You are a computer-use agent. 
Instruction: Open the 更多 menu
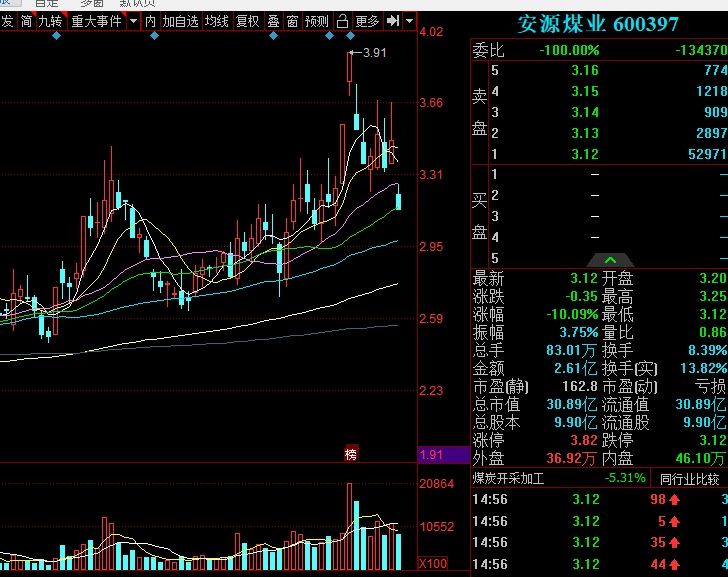click(367, 21)
